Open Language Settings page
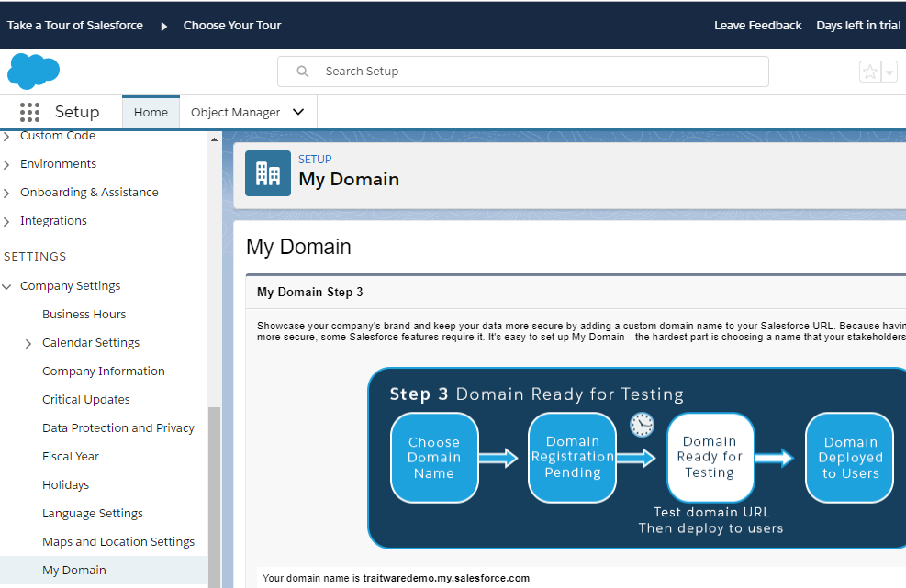The height and width of the screenshot is (588, 906). 93,514
